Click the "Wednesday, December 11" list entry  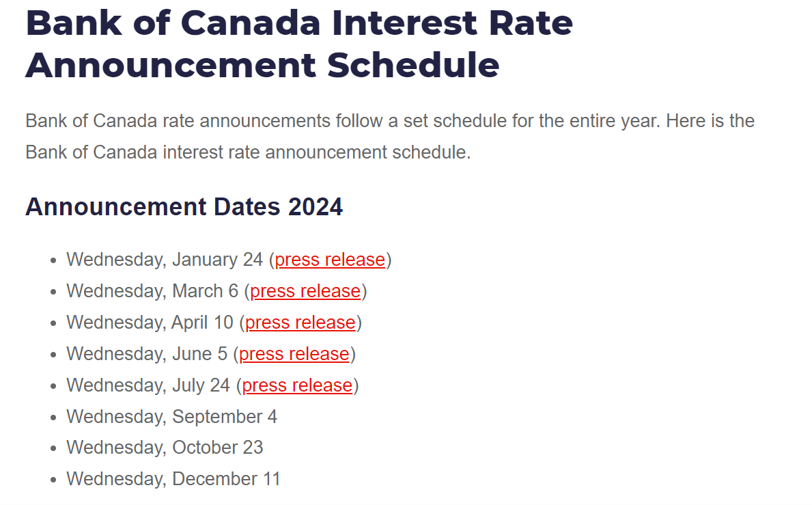click(x=173, y=480)
